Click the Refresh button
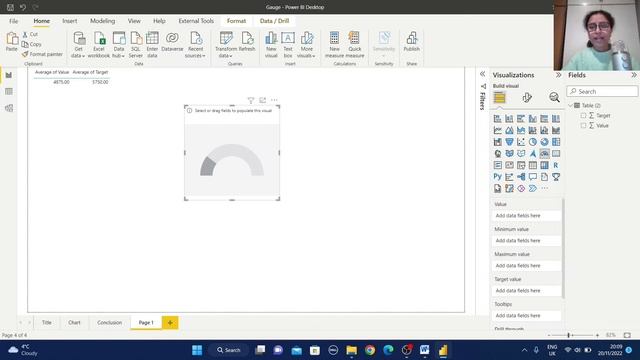Screen dimensions: 640x360 click(x=247, y=42)
